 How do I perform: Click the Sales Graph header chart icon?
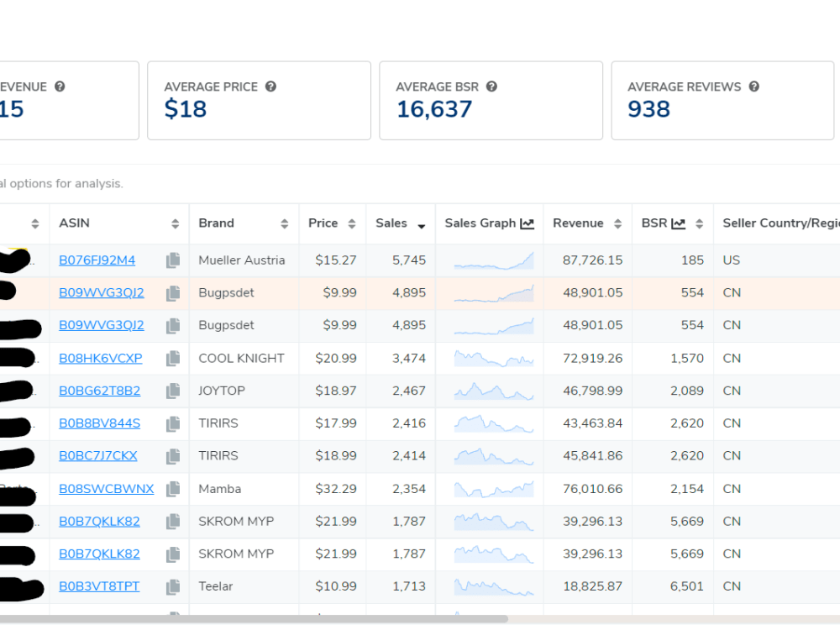[528, 223]
